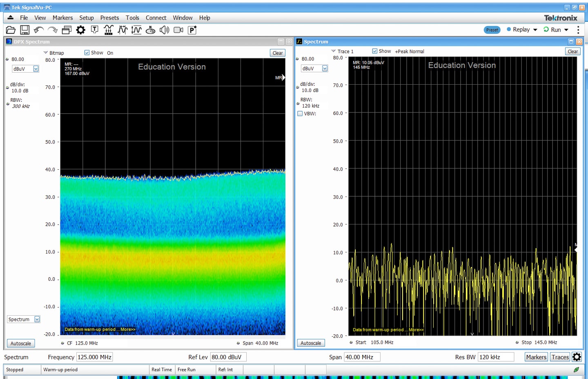Click the knob icon beside Start 105.0 MHz
This screenshot has height=379, width=588.
(351, 343)
